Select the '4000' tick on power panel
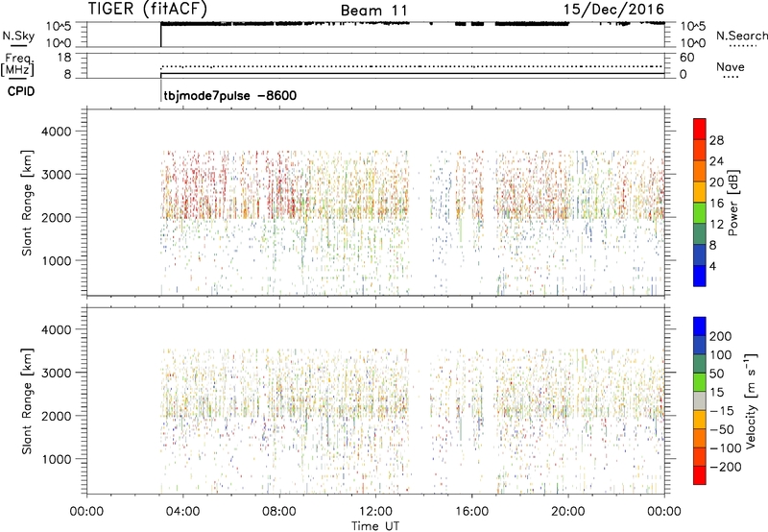This screenshot has width=768, height=532. click(x=56, y=132)
